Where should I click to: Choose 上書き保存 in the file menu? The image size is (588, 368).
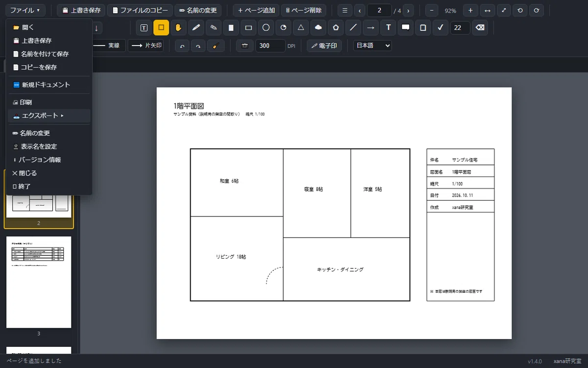tap(49, 41)
